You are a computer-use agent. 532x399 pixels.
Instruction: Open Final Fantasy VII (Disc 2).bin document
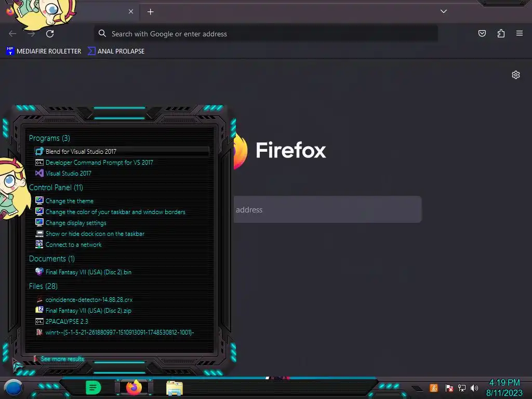tap(88, 272)
